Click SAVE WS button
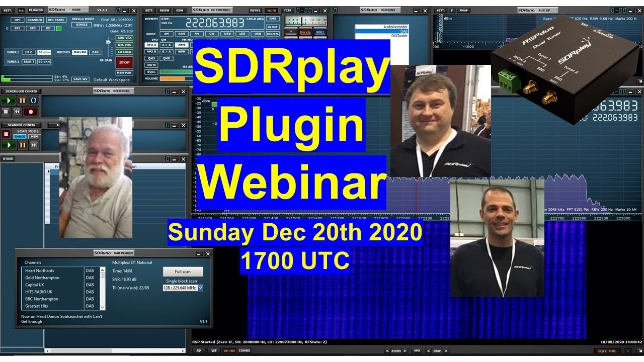 point(80,79)
